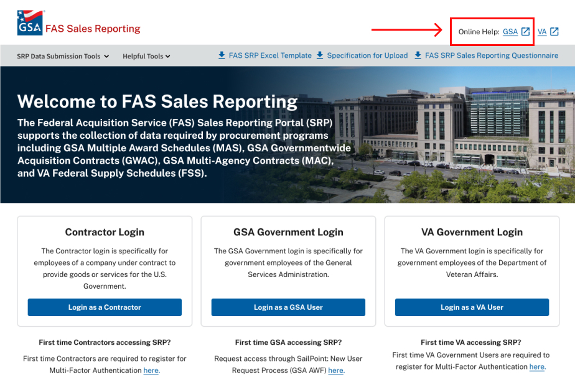Image resolution: width=575 pixels, height=392 pixels.
Task: Download the FAS SRP Sales Reporting Questionnaire
Action: click(492, 55)
